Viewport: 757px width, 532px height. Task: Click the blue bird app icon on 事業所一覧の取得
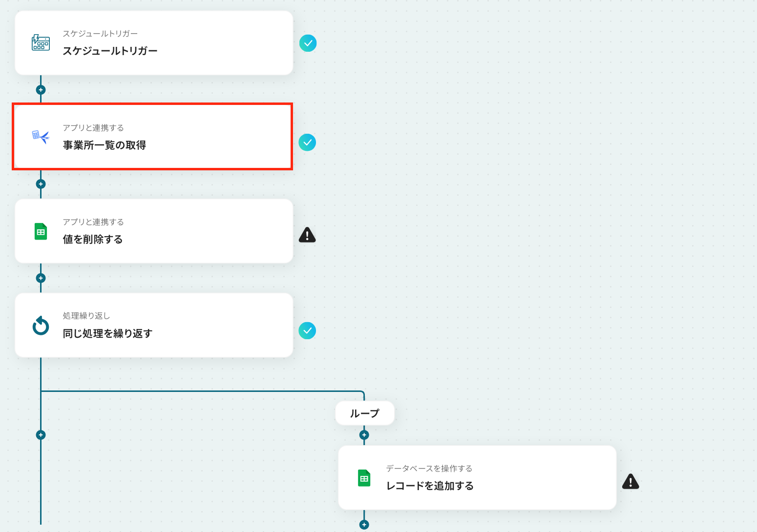pos(41,137)
